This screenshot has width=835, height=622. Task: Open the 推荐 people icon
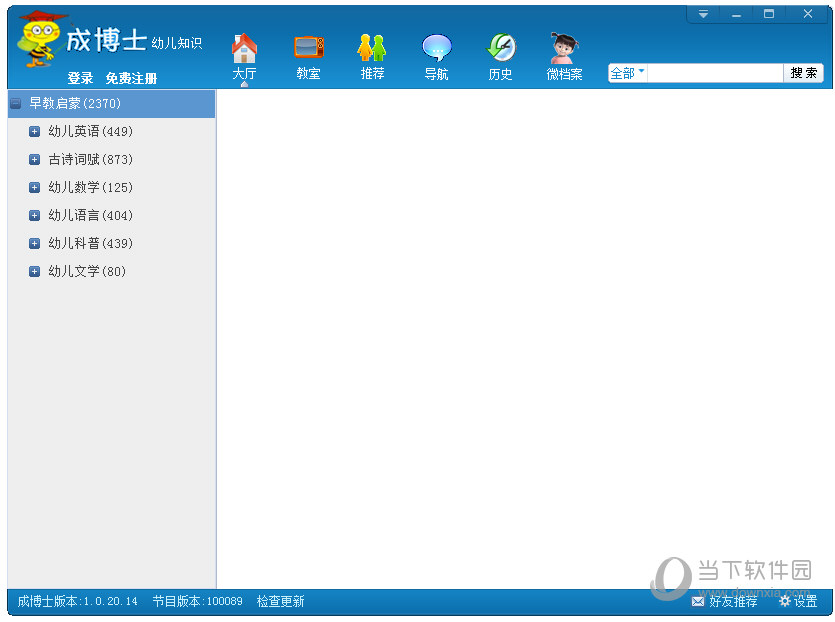coord(372,48)
